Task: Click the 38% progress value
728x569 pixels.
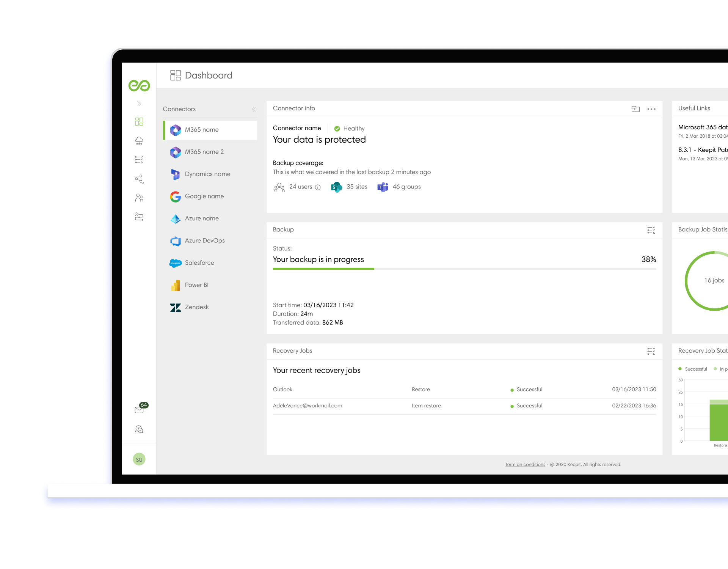Action: (649, 259)
